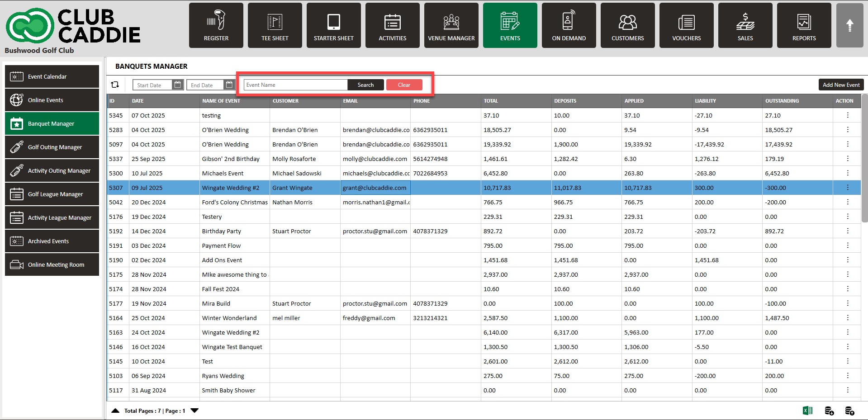Open the Start Date calendar picker

click(x=178, y=85)
